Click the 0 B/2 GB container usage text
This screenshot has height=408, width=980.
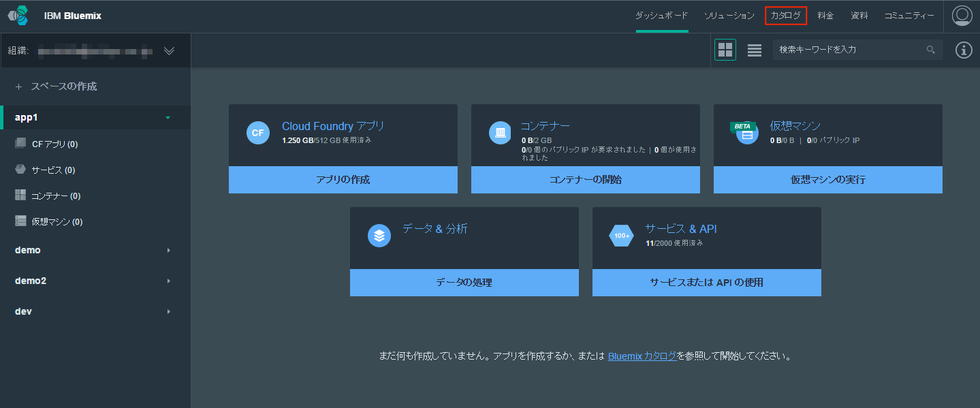coord(537,140)
